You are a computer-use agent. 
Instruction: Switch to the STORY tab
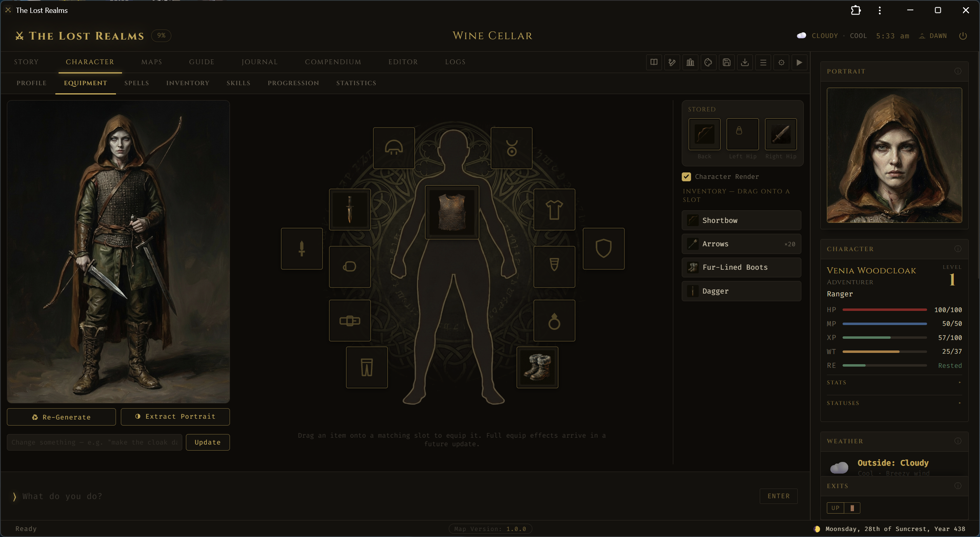[26, 62]
